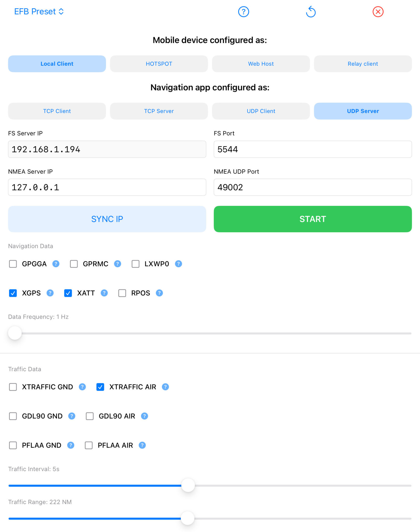Show help info for GPGGA
420x532 pixels.
point(56,264)
